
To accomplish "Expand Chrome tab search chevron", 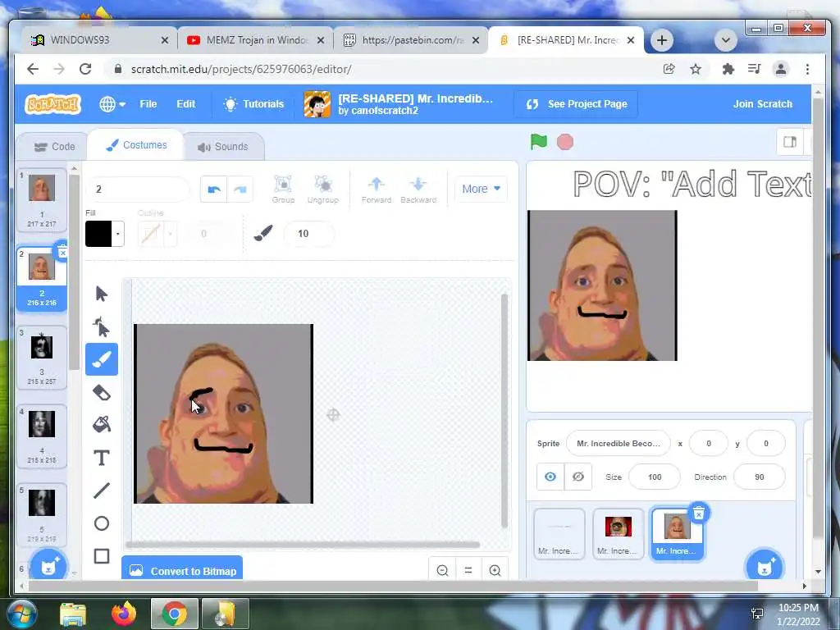I will [726, 40].
